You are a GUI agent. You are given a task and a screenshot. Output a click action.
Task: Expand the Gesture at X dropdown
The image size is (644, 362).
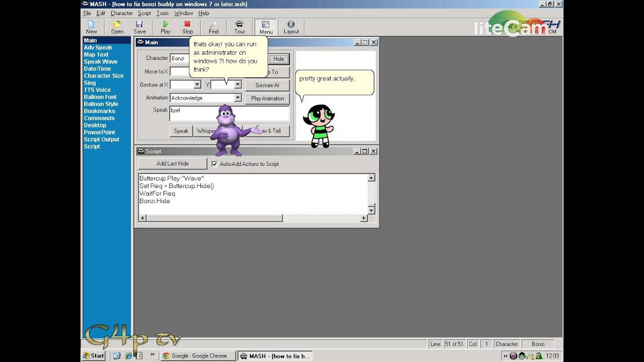(x=197, y=84)
